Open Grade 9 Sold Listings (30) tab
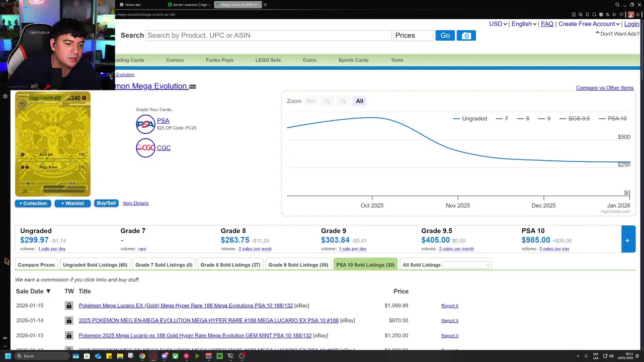Screen dimensions: 644x362 pos(298,265)
